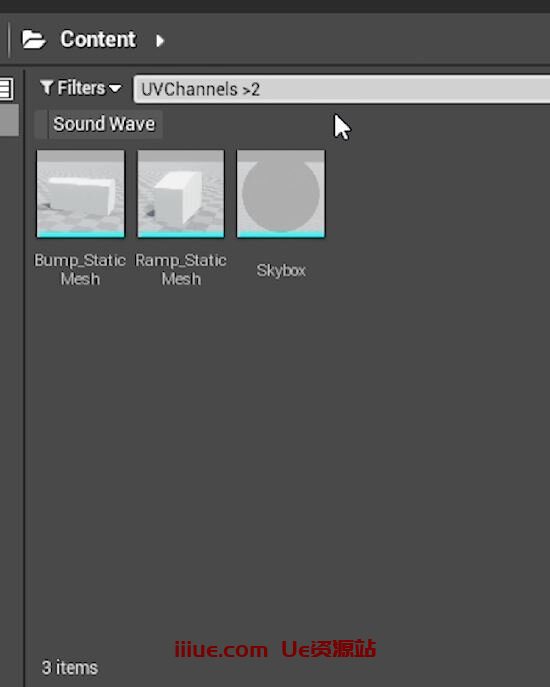550x687 pixels.
Task: Select the Ramp_StaticMesh asset thumbnail
Action: pyautogui.click(x=181, y=194)
